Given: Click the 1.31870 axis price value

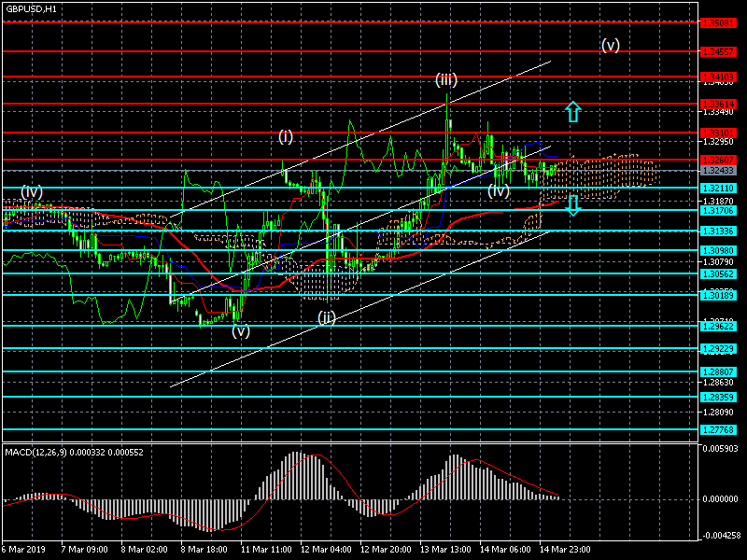Looking at the screenshot, I should tap(718, 201).
